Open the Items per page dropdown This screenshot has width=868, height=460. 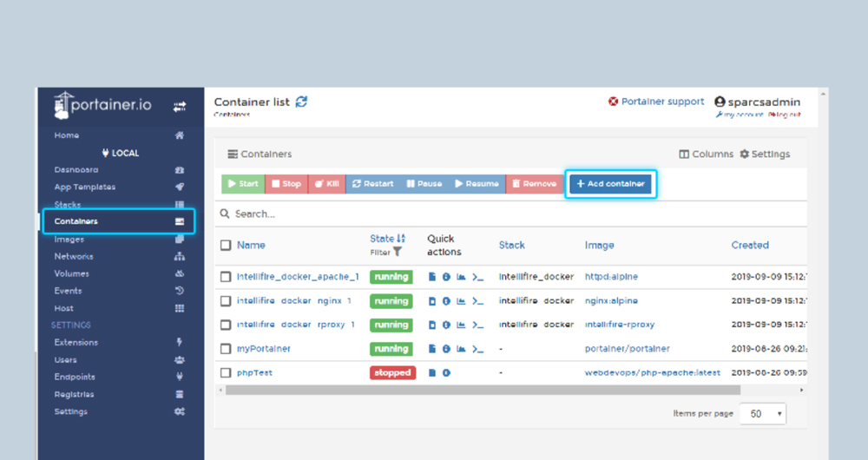(x=762, y=414)
